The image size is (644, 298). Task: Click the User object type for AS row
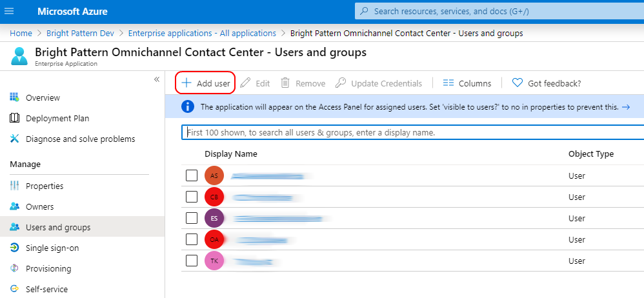[x=577, y=175]
